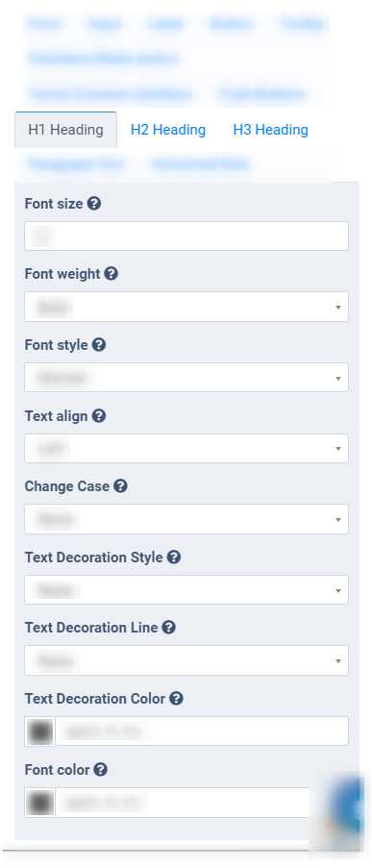
Task: Click the Font style help icon
Action: (x=99, y=344)
